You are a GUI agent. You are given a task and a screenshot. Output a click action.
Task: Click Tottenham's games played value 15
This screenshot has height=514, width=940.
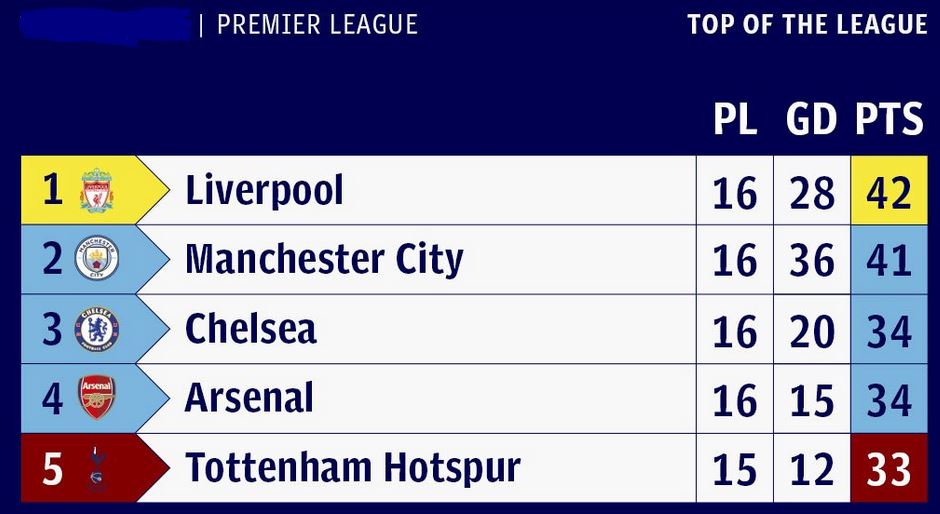(735, 468)
